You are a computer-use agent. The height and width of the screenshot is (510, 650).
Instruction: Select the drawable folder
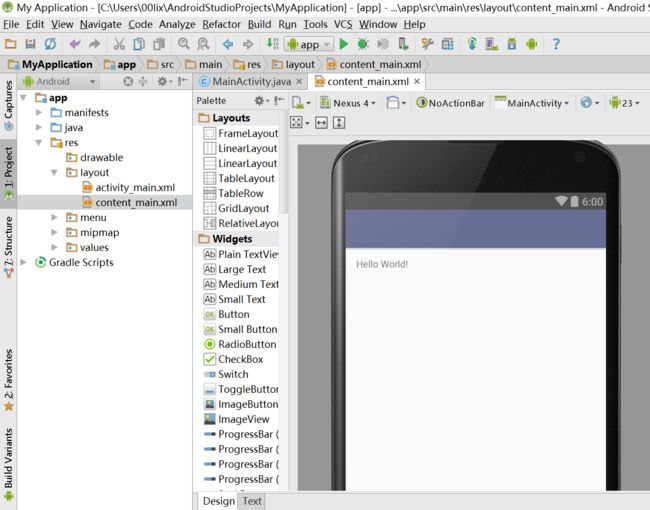point(102,158)
